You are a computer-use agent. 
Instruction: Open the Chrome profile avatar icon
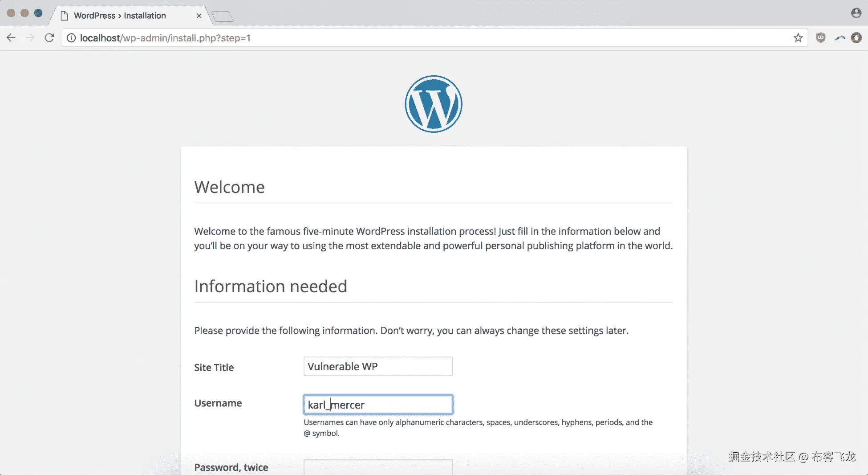856,13
